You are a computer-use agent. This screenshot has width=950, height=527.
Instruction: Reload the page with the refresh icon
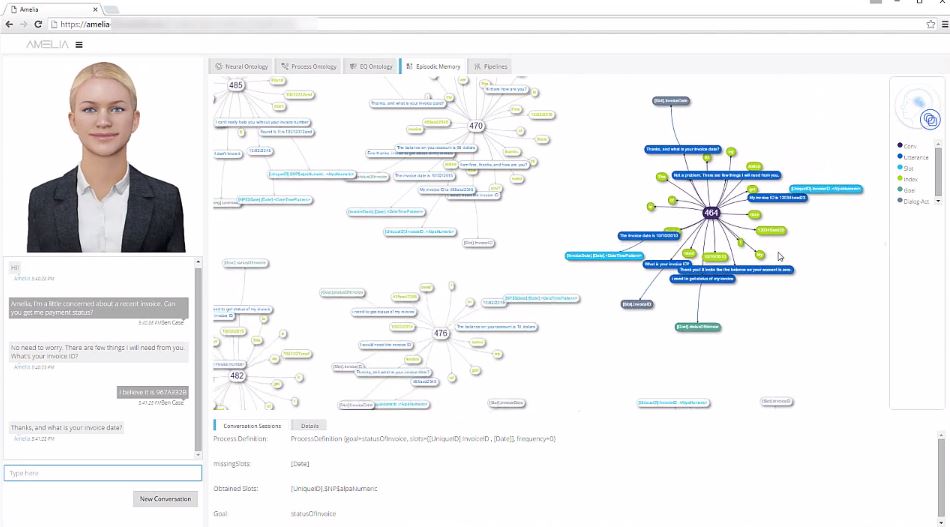38,23
